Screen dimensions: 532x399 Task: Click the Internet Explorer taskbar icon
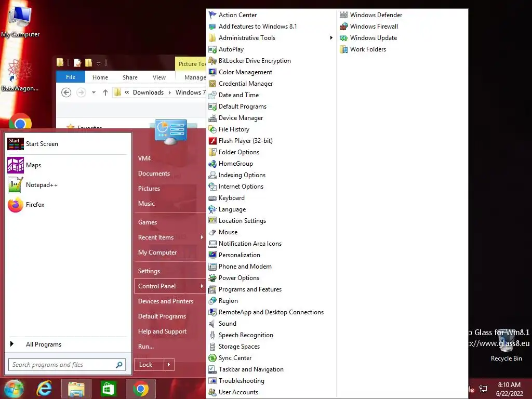point(44,389)
